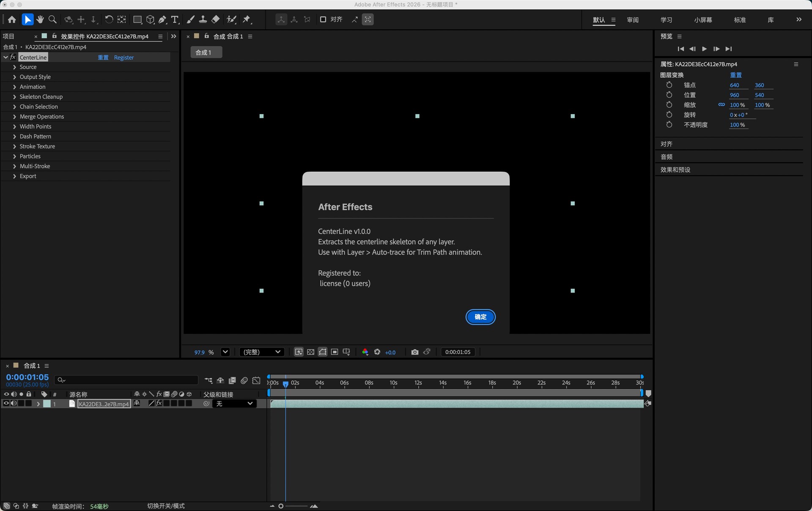This screenshot has height=511, width=812.
Task: Switch to the 标准 workspace
Action: point(740,20)
